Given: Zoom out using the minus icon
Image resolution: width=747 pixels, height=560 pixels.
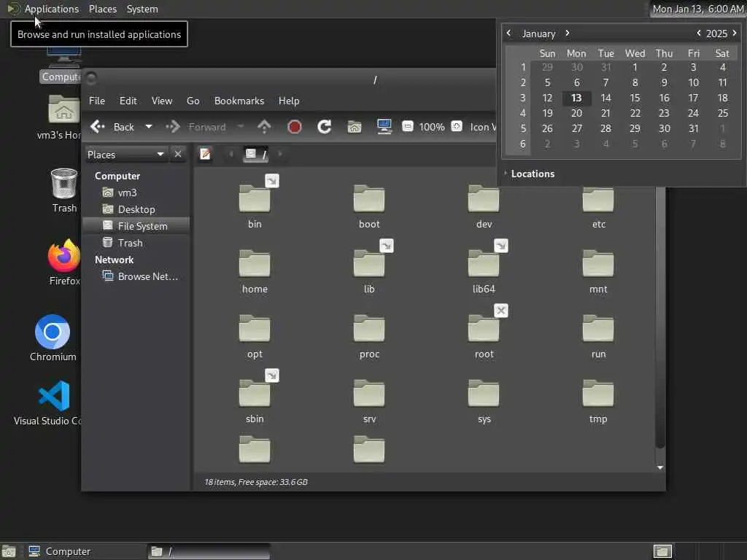Looking at the screenshot, I should 407,127.
